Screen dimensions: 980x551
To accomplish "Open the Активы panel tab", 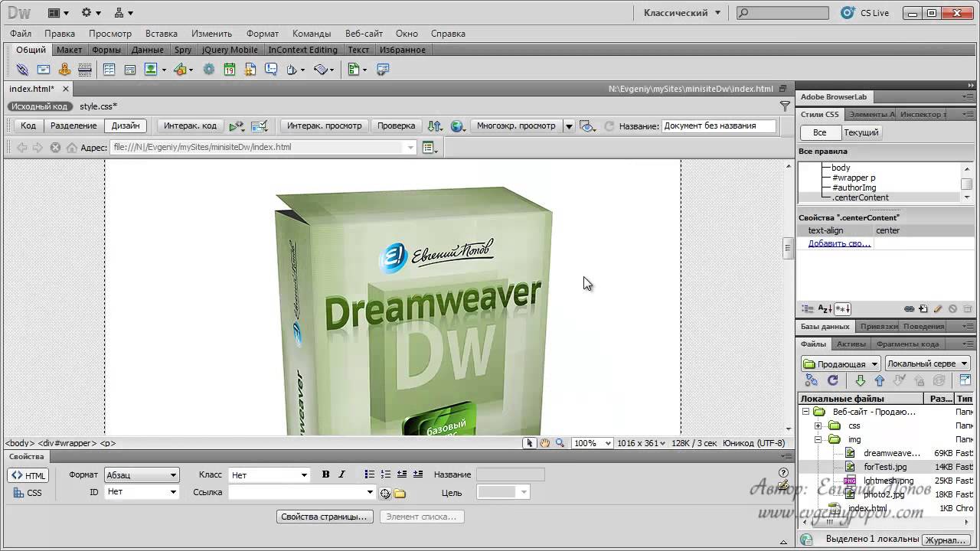I will click(x=851, y=344).
